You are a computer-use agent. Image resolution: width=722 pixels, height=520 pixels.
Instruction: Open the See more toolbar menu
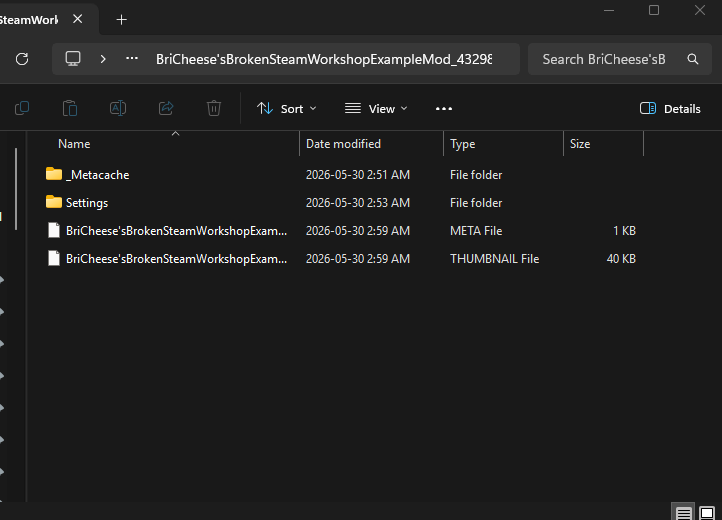coord(444,109)
